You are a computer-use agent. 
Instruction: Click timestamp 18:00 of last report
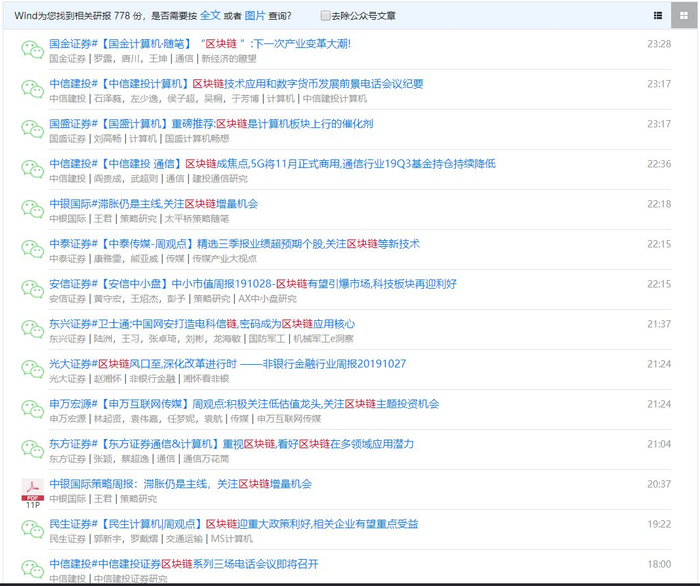tap(659, 564)
